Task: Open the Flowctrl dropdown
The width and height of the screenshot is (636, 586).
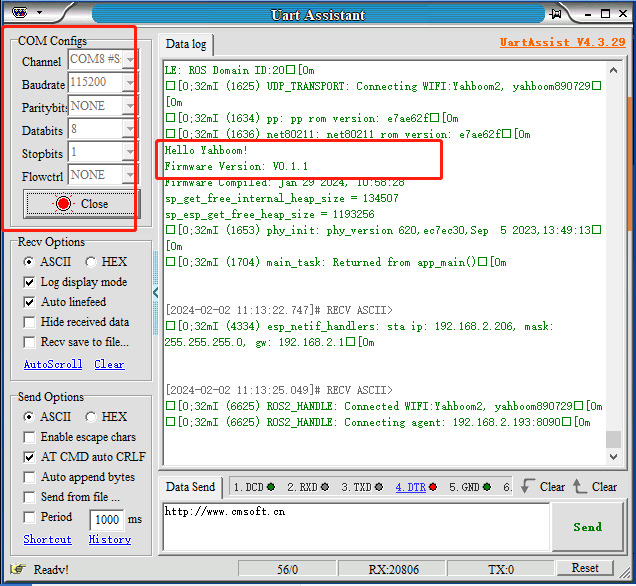Action: click(x=130, y=175)
